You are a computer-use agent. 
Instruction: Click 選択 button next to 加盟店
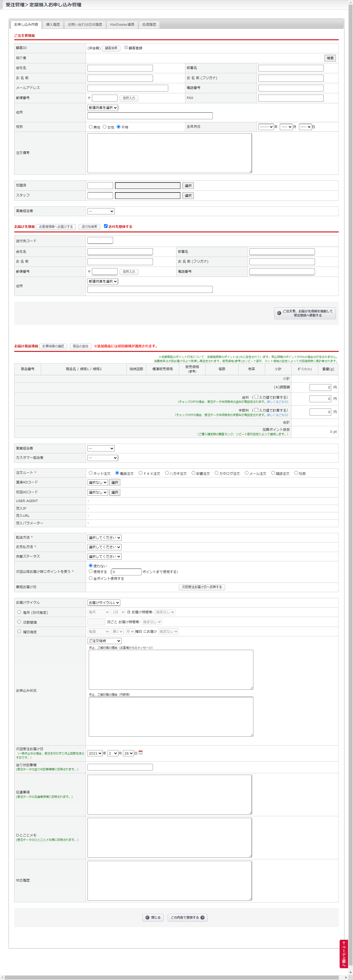[188, 186]
